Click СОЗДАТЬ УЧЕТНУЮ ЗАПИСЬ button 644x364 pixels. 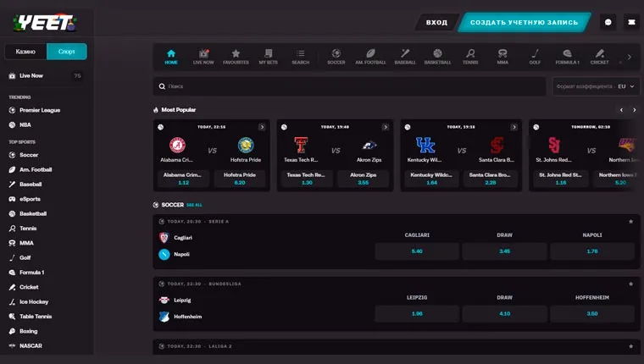point(524,23)
